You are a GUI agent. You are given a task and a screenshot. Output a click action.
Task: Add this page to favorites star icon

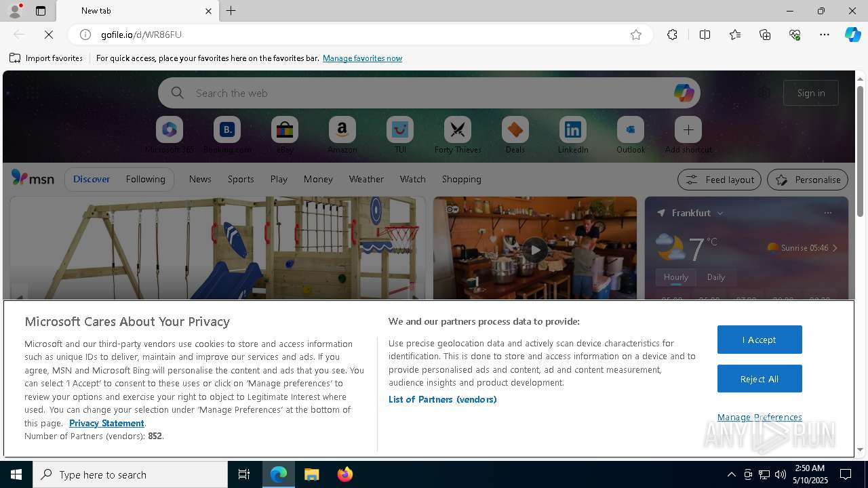tap(636, 35)
